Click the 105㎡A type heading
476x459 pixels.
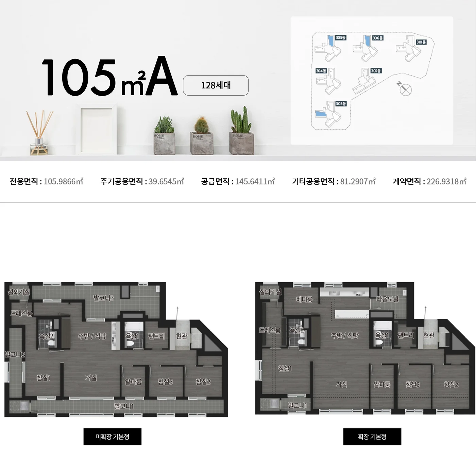coord(109,77)
